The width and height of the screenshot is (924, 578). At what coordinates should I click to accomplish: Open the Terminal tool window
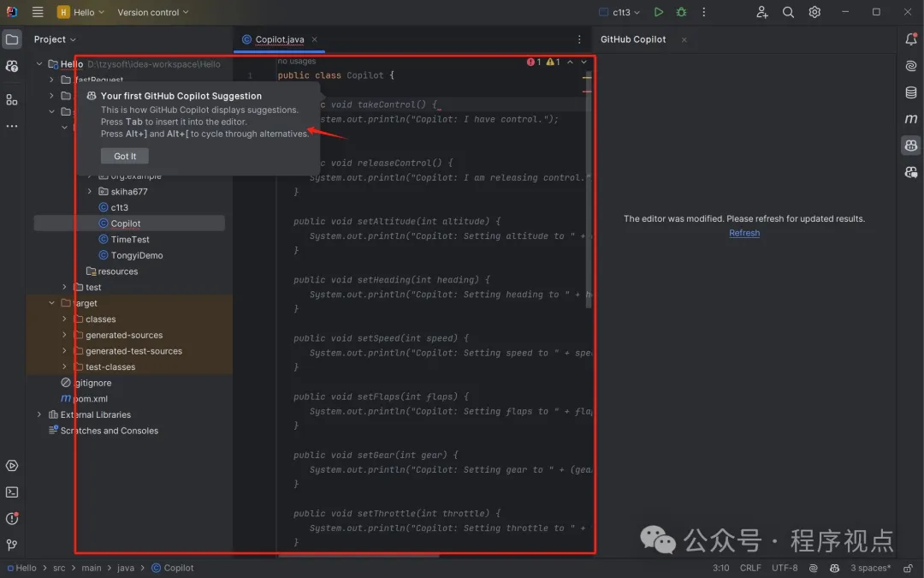point(12,492)
